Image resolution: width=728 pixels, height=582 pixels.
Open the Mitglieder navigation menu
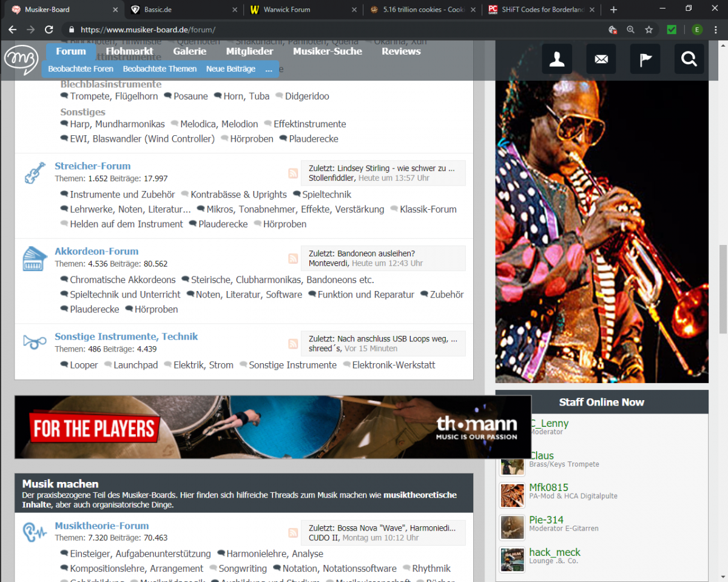pyautogui.click(x=250, y=52)
